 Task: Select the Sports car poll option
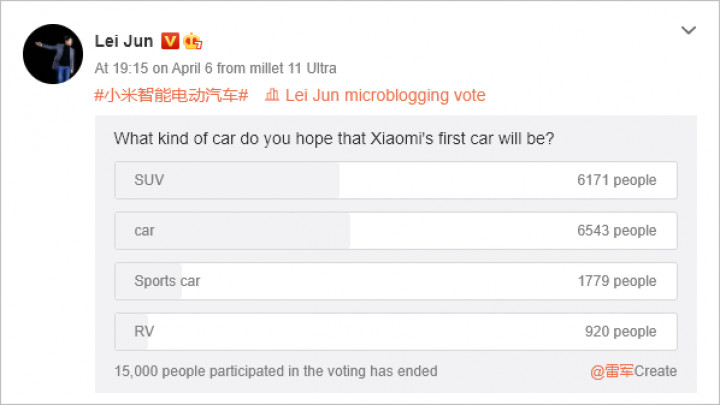coord(396,281)
